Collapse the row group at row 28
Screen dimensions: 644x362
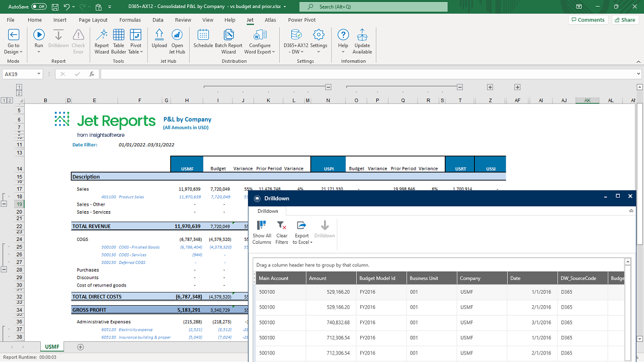click(5, 269)
